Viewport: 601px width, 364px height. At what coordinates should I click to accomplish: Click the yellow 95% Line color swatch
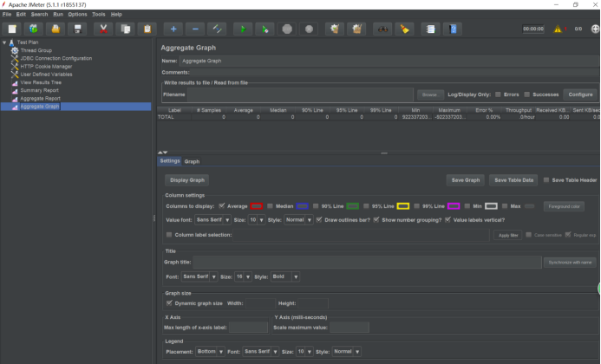[x=403, y=206]
